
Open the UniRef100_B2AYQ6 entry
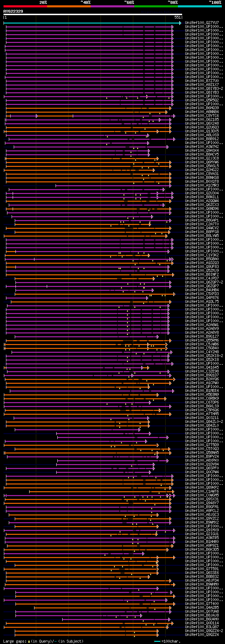[x=202, y=379]
